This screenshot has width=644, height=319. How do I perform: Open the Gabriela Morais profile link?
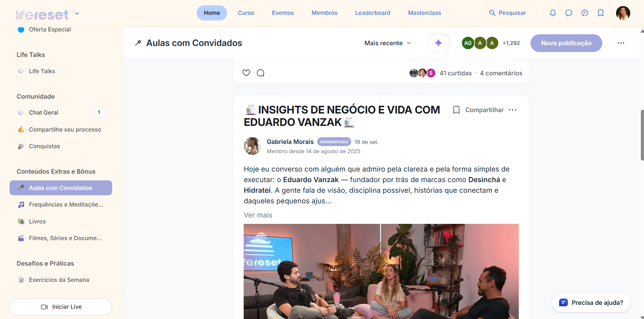pos(290,142)
